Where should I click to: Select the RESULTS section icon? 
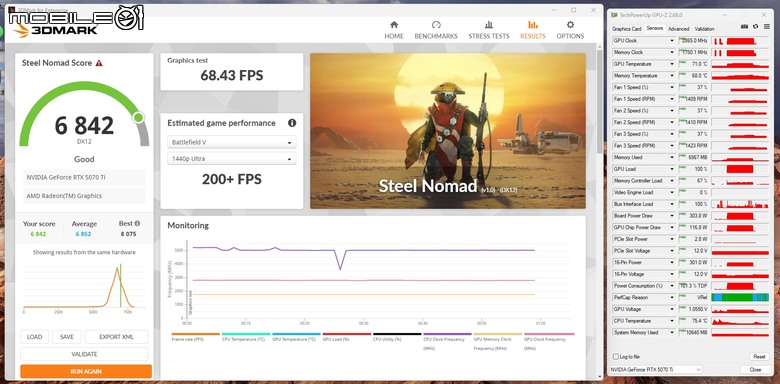click(533, 24)
